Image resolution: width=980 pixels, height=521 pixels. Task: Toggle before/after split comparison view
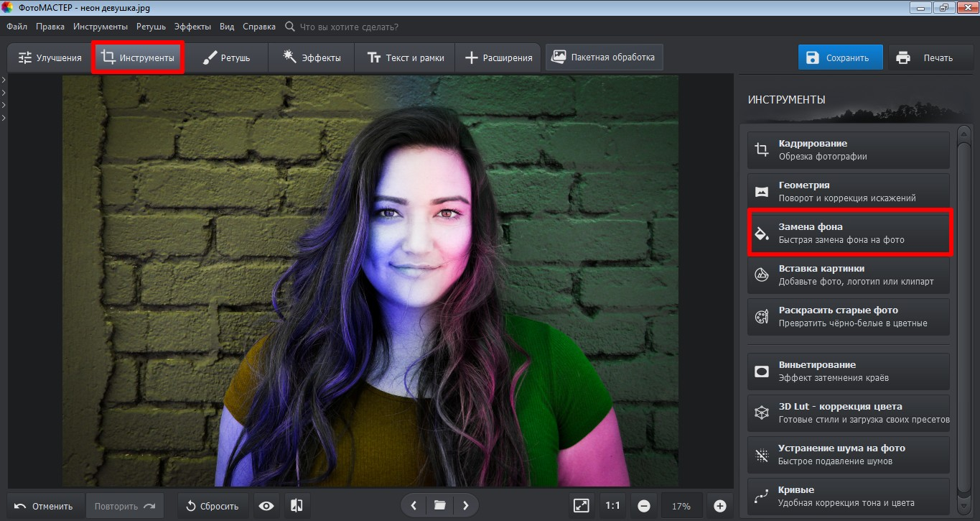tap(297, 506)
